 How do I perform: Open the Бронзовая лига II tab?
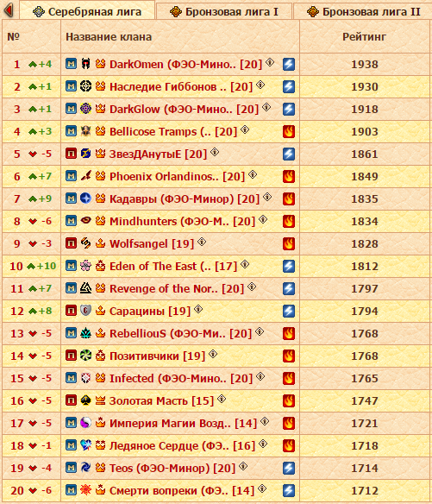pyautogui.click(x=363, y=11)
